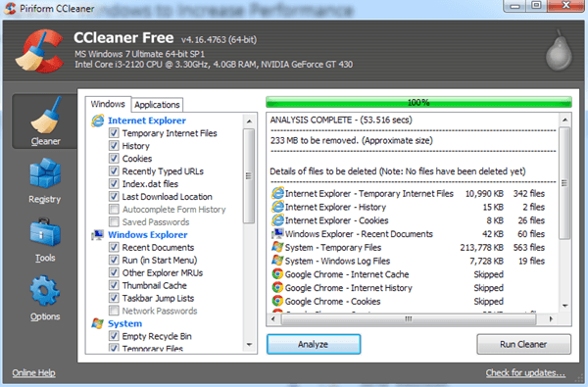Toggle Other Explorer MRUs checkbox
The height and width of the screenshot is (387, 588).
tap(114, 273)
